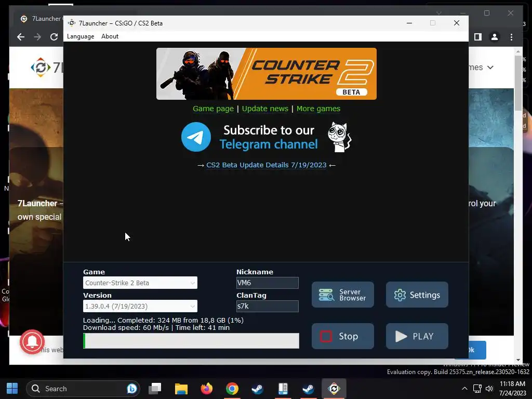Open the volume tray icon
The width and height of the screenshot is (532, 399).
[x=489, y=389]
